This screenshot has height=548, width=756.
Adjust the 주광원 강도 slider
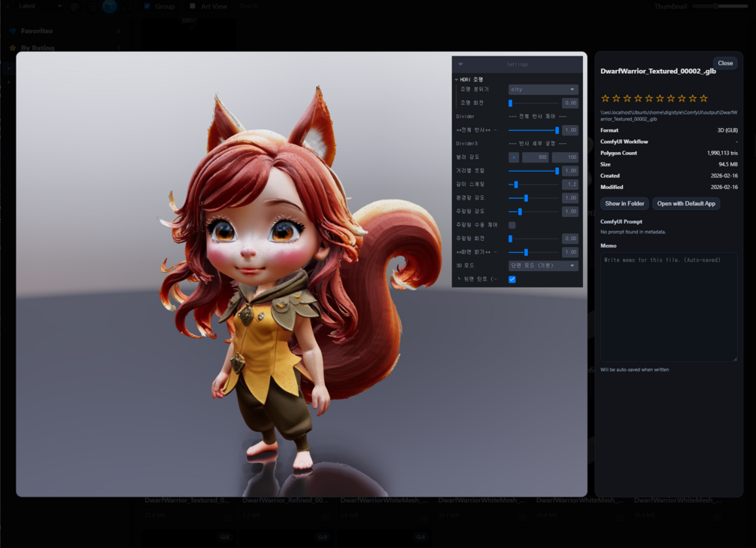[x=534, y=212]
